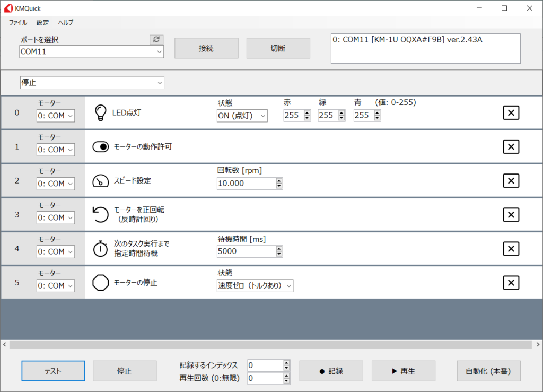This screenshot has height=392, width=543.
Task: Click the 記録 record button
Action: tap(331, 371)
